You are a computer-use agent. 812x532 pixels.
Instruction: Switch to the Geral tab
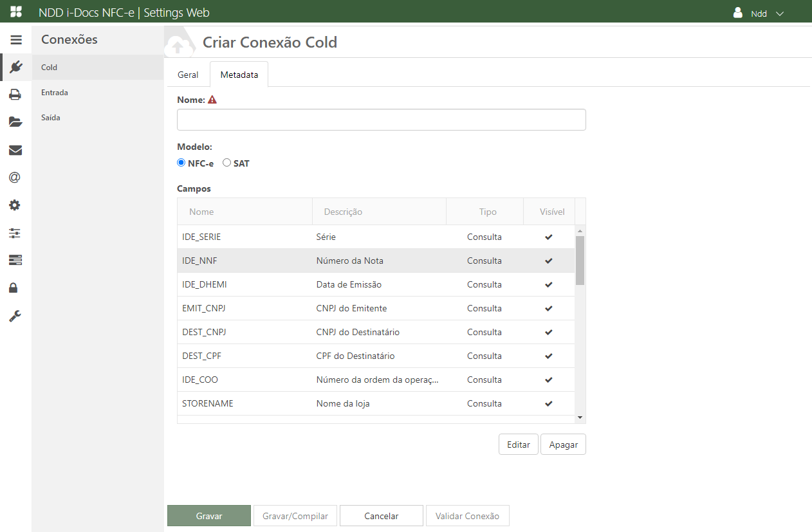[188, 75]
